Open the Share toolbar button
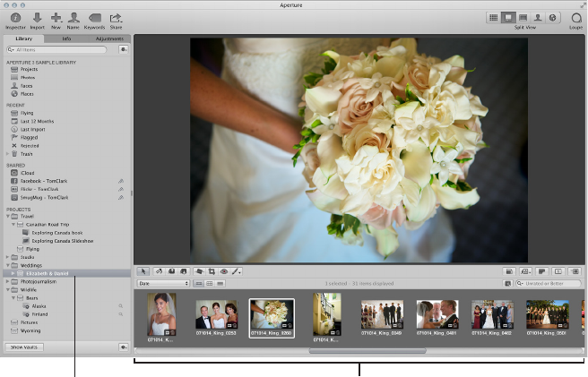 coord(116,18)
